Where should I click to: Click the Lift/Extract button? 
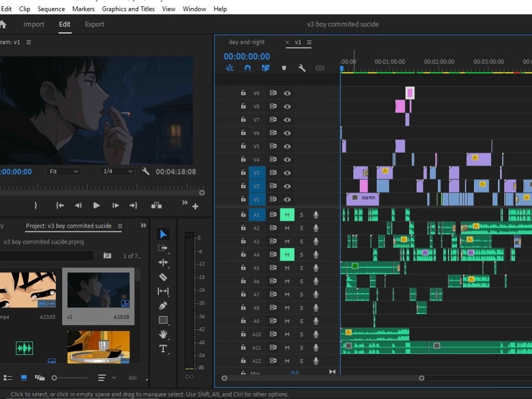pyautogui.click(x=156, y=205)
